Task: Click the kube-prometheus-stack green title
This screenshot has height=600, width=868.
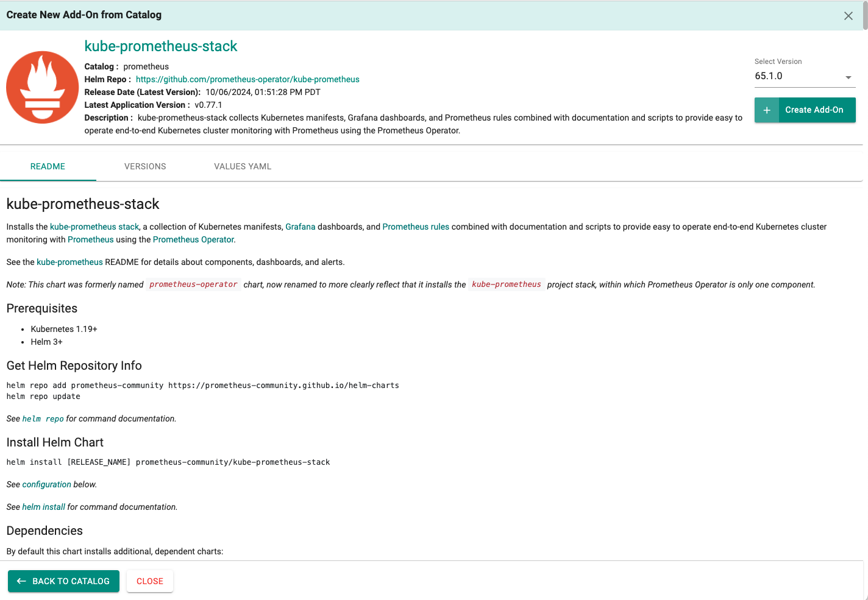Action: point(161,46)
